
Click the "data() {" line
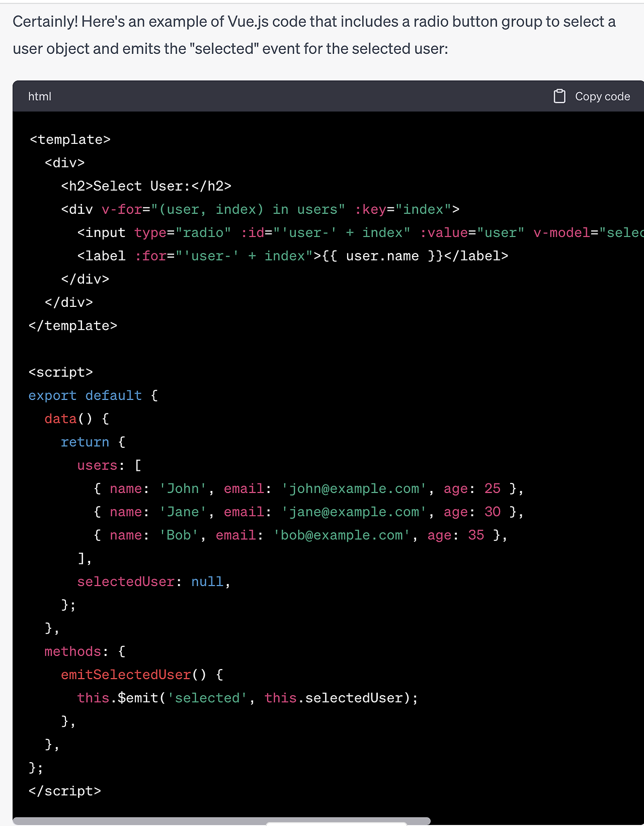[x=77, y=419]
